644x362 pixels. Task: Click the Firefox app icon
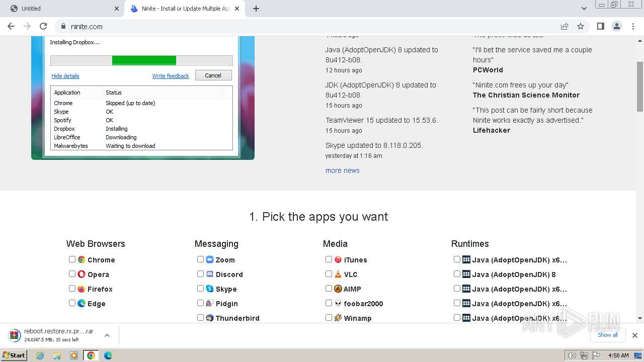pyautogui.click(x=82, y=289)
